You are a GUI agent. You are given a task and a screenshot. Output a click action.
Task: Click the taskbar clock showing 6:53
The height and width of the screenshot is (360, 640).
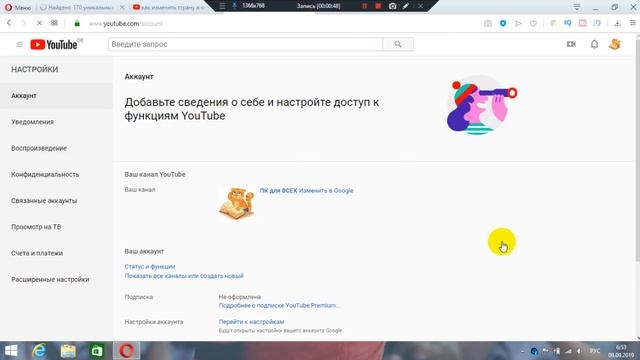(x=621, y=351)
